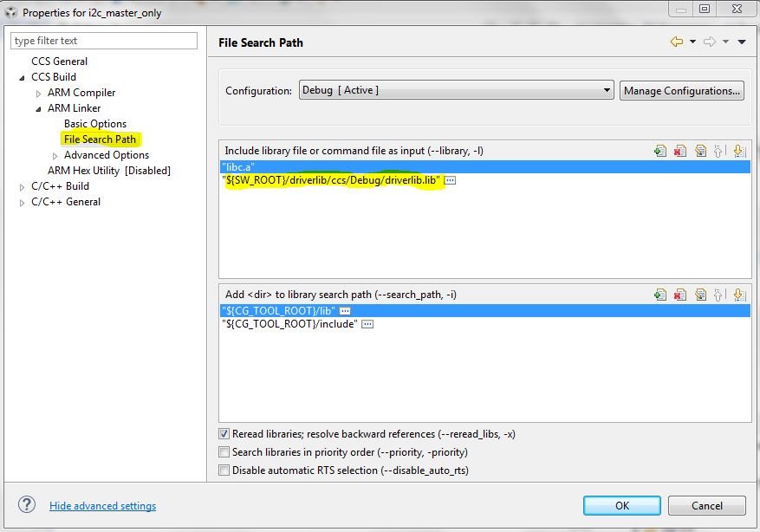760x532 pixels.
Task: Move search path entry up
Action: click(718, 294)
